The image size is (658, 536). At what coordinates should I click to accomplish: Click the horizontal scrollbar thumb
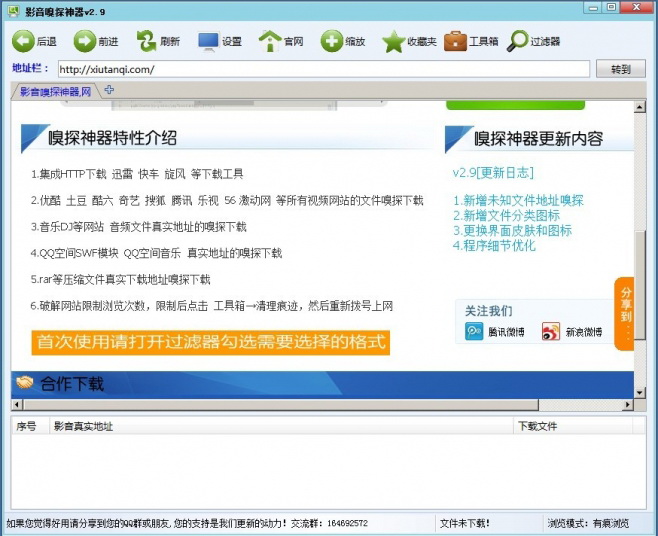click(x=281, y=405)
